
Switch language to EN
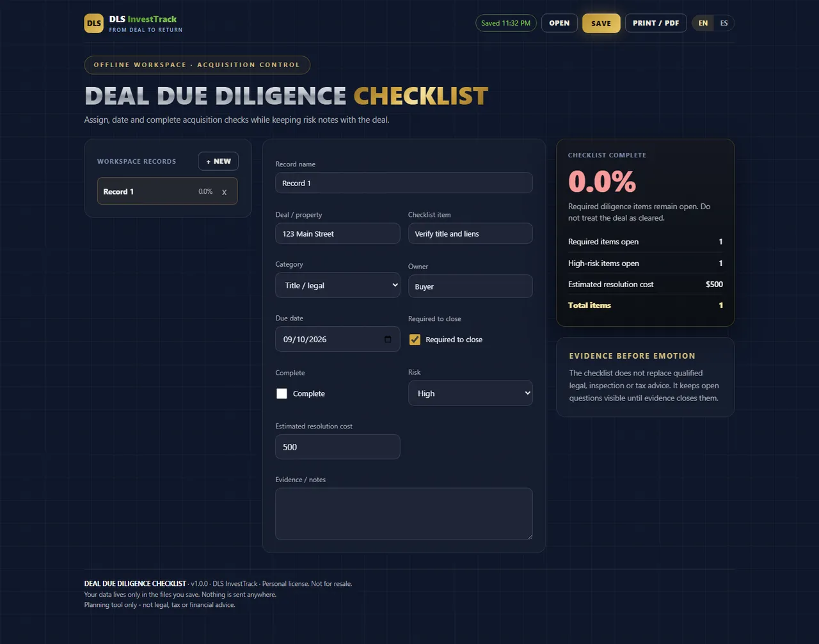pyautogui.click(x=703, y=23)
